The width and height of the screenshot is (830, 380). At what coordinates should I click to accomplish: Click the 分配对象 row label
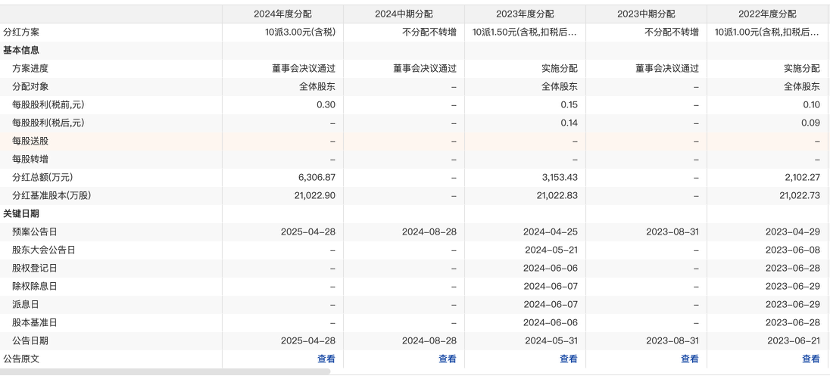tap(30, 86)
